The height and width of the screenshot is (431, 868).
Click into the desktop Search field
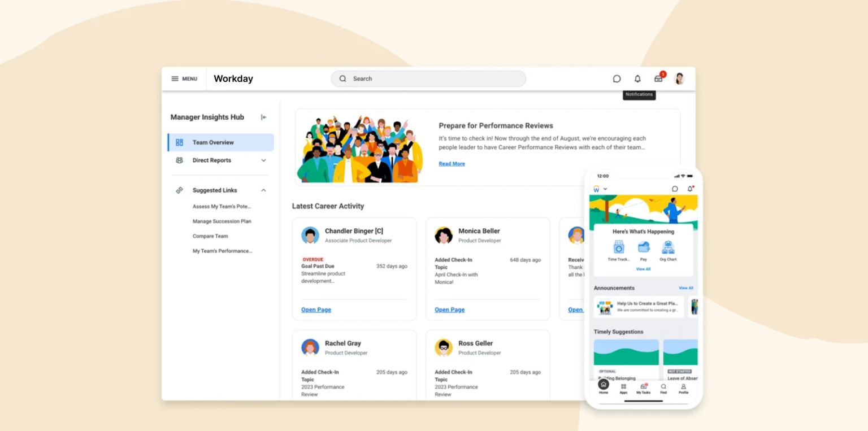(428, 79)
